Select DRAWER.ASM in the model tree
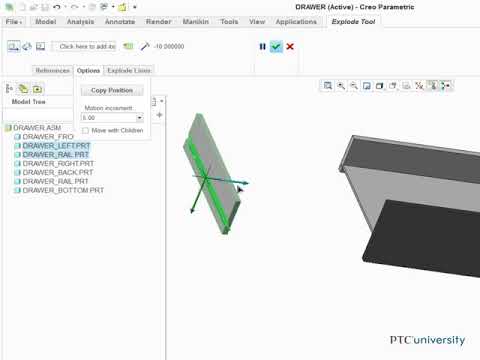The image size is (480, 360). tap(37, 128)
